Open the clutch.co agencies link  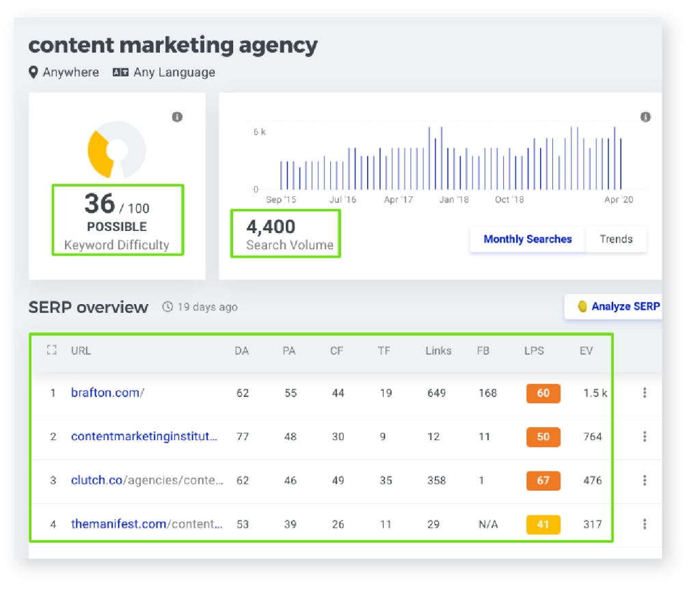click(x=146, y=480)
